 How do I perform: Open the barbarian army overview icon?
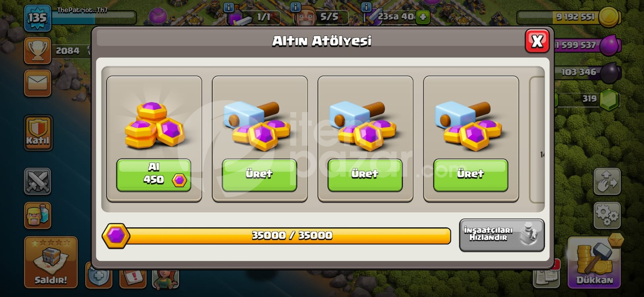tap(37, 215)
